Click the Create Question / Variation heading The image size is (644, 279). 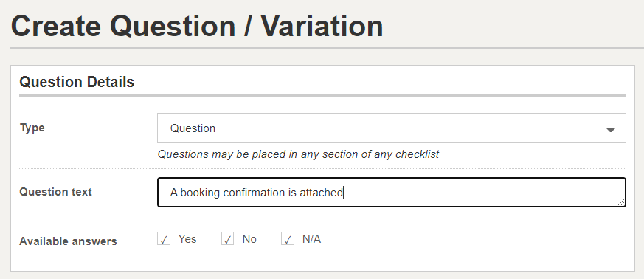[x=197, y=26]
